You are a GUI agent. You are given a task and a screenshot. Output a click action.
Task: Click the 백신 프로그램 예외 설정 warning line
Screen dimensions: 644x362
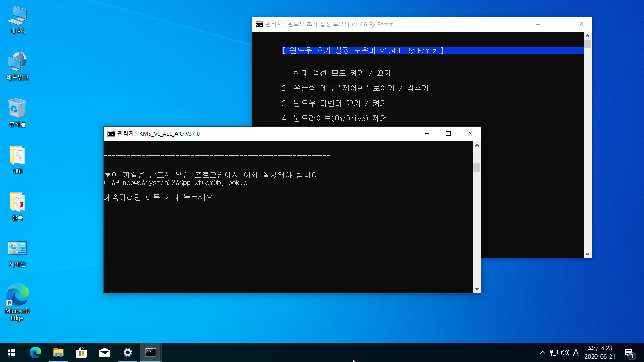[x=213, y=175]
